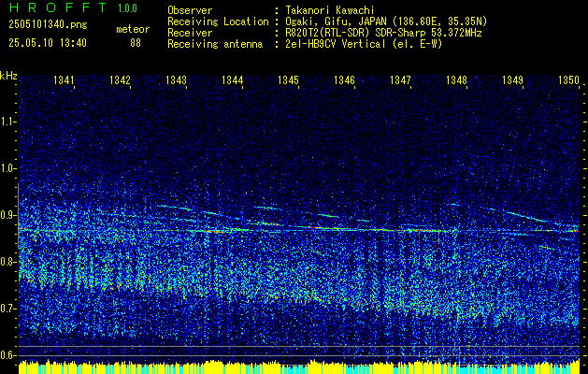Select the name Takanori Kawachi
The height and width of the screenshot is (374, 588).
click(330, 10)
